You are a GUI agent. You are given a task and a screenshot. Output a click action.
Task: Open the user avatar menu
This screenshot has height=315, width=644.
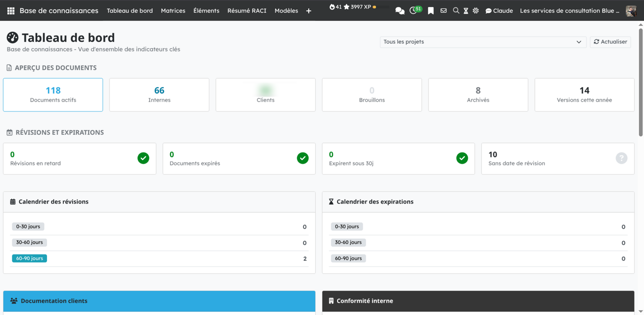tap(631, 11)
